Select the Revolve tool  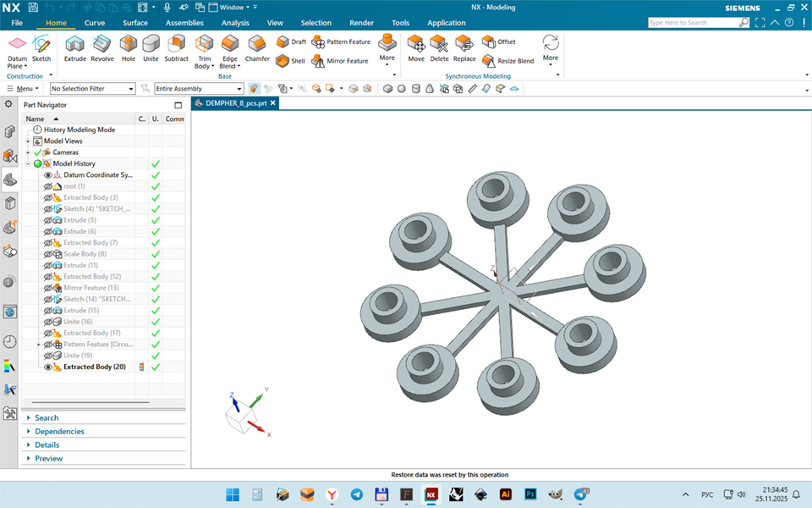102,48
